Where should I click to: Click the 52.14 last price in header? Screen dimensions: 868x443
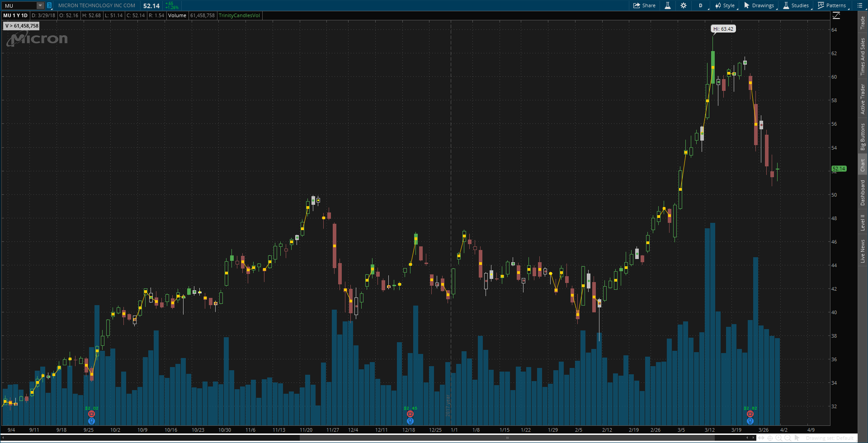click(x=151, y=6)
